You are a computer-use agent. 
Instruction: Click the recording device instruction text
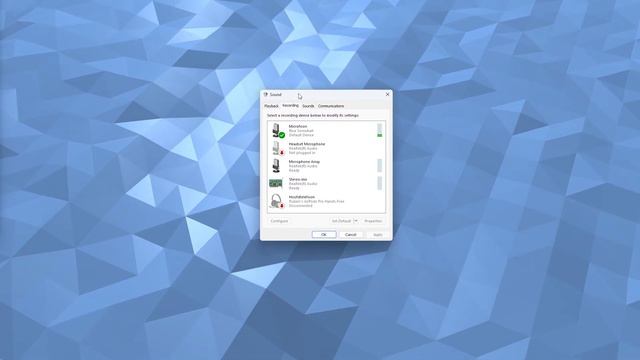[x=313, y=116]
